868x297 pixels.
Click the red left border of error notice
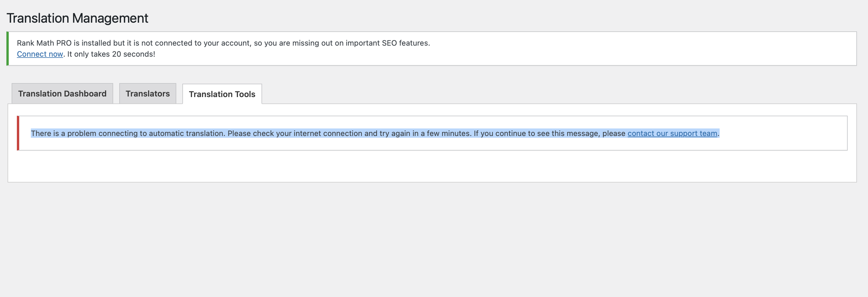point(18,133)
